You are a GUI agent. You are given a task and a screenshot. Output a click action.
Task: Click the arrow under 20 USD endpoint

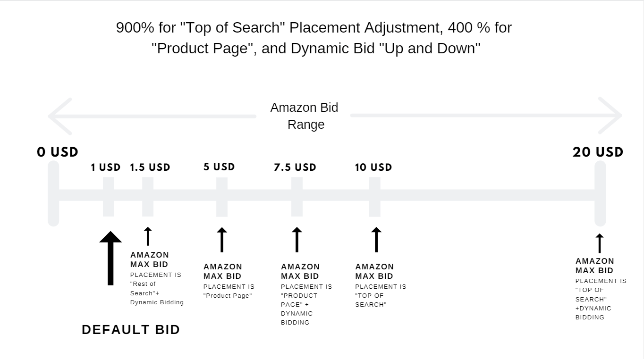(x=600, y=243)
